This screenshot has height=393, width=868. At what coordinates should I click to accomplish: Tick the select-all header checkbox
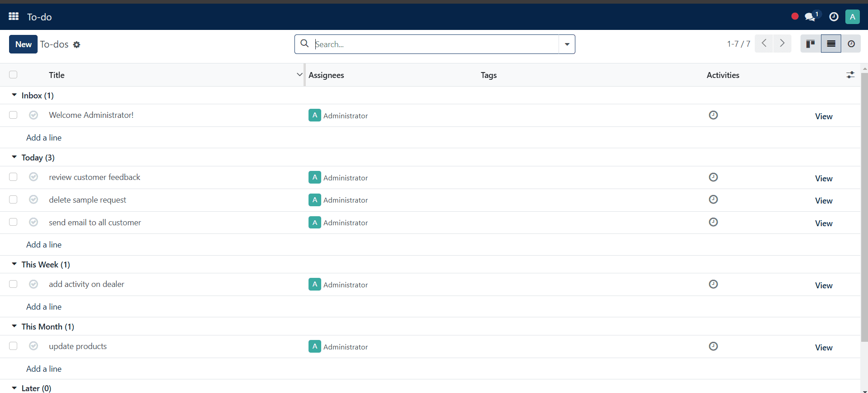[x=13, y=75]
